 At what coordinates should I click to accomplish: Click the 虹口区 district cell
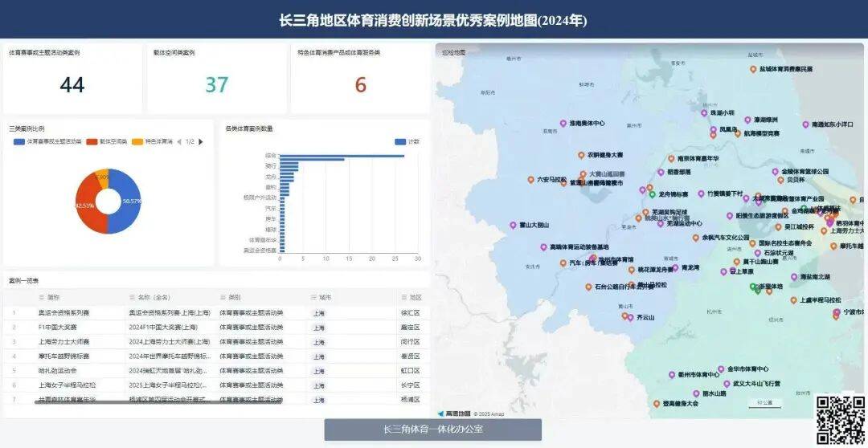[x=410, y=371]
